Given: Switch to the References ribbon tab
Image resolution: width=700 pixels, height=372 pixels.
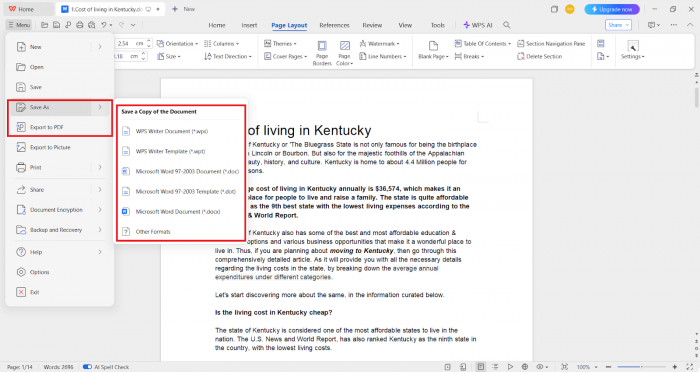Looking at the screenshot, I should point(334,25).
